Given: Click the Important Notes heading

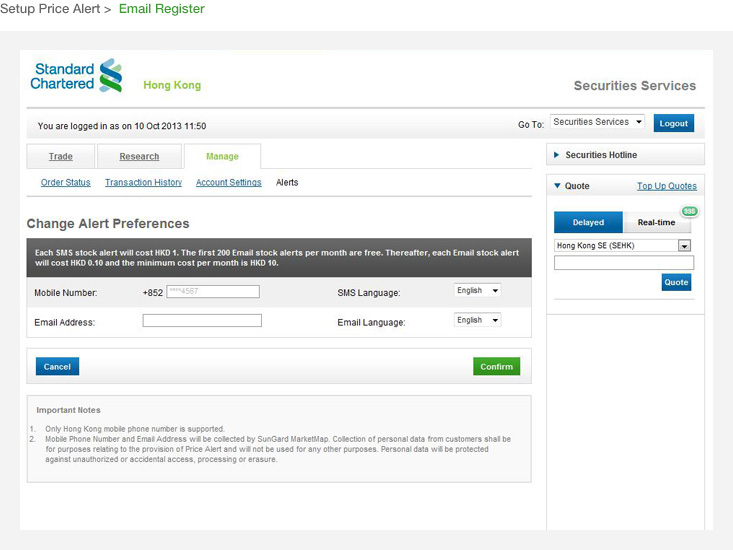Looking at the screenshot, I should click(68, 410).
